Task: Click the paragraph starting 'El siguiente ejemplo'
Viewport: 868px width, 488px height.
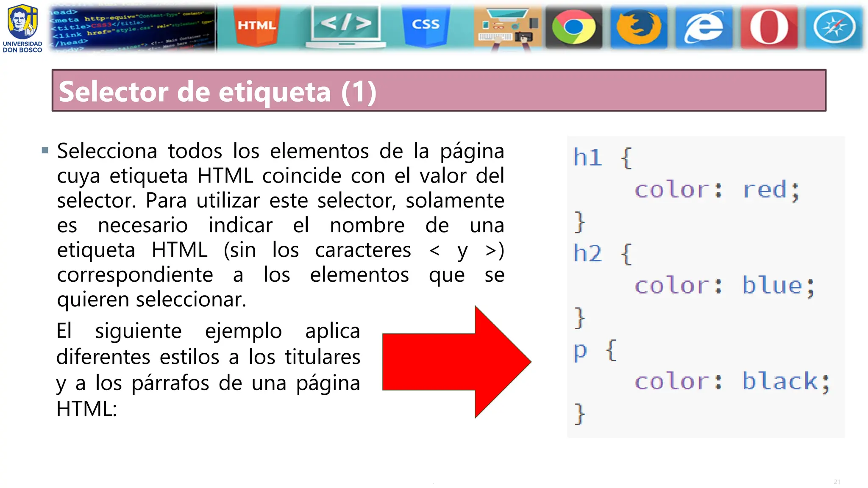Action: tap(208, 369)
